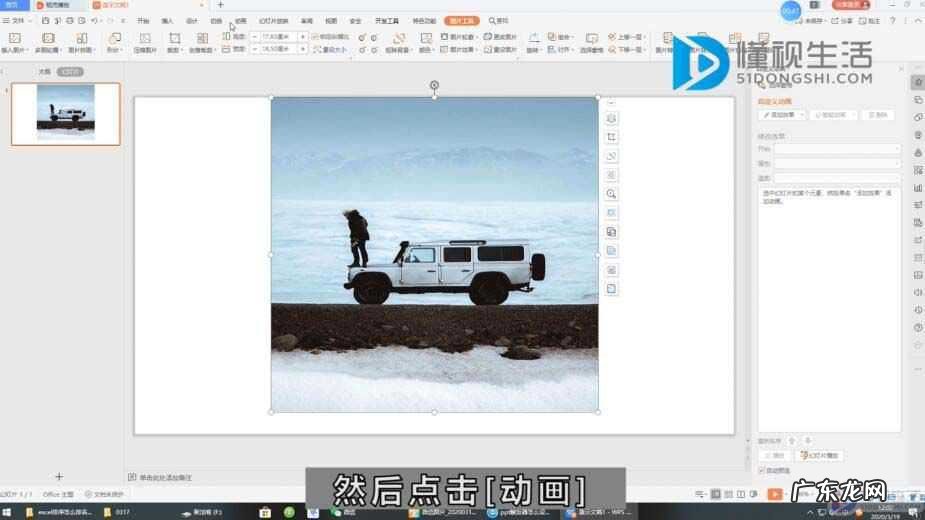Click the Compress Picture icon
Screen dimensions: 925x520
click(x=145, y=43)
